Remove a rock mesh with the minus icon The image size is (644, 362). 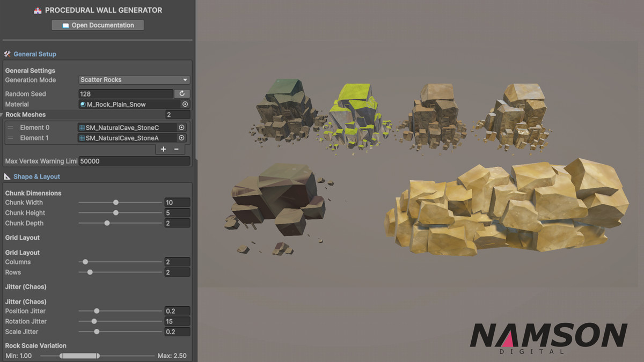coord(176,149)
